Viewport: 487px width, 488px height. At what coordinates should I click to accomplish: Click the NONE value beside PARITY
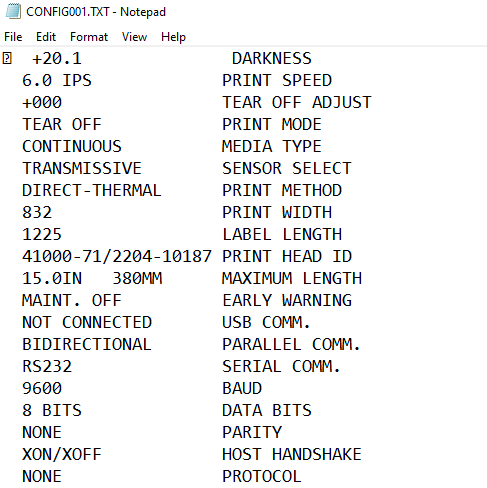click(42, 433)
